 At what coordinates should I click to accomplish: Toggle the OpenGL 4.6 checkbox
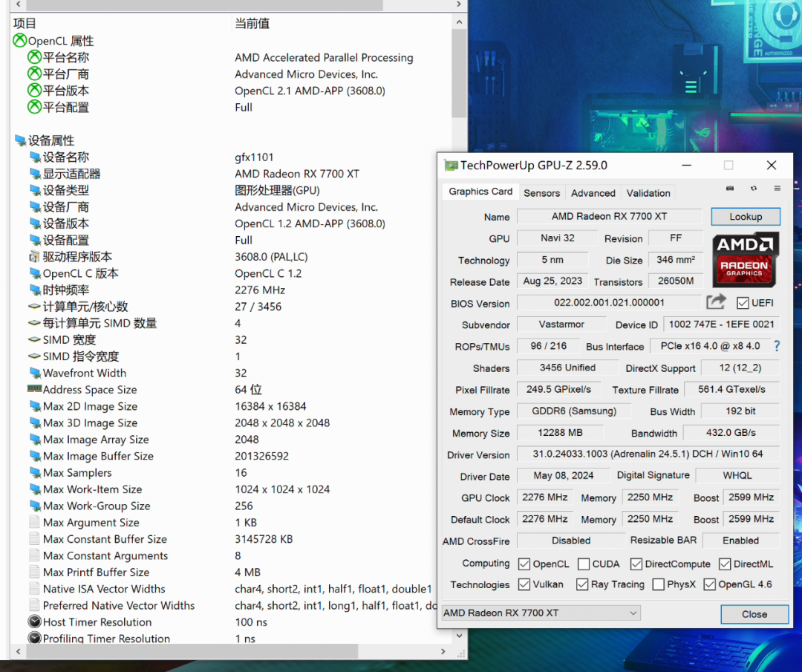click(x=709, y=584)
